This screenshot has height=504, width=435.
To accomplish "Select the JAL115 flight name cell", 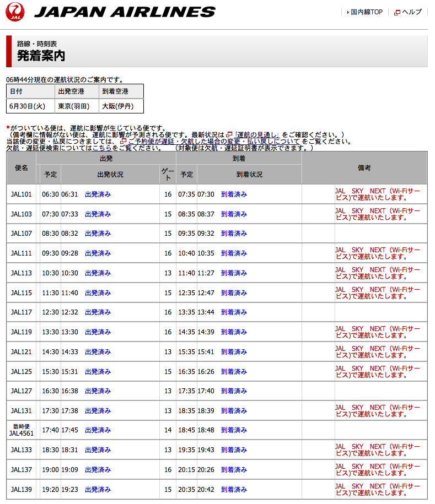I will [x=22, y=293].
